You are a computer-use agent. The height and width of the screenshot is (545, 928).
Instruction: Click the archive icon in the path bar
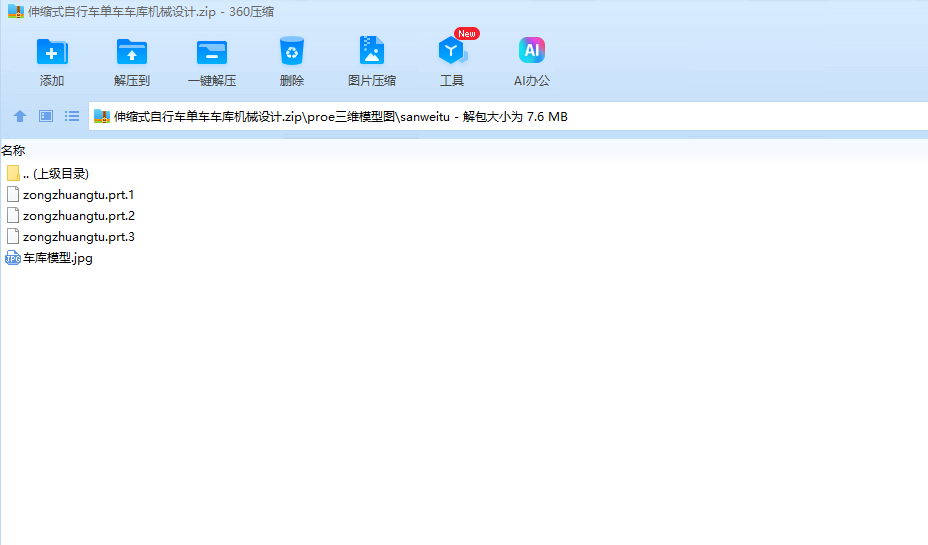(x=102, y=117)
